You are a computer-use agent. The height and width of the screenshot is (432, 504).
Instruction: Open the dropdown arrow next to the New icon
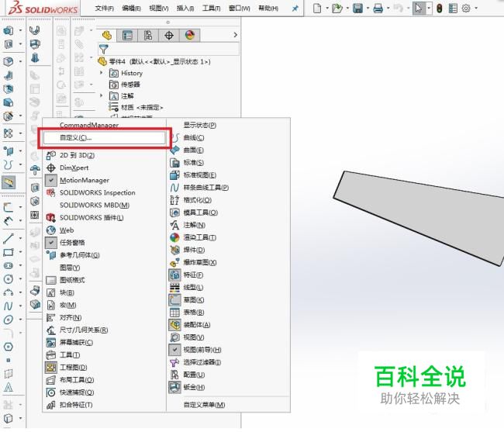tap(327, 8)
